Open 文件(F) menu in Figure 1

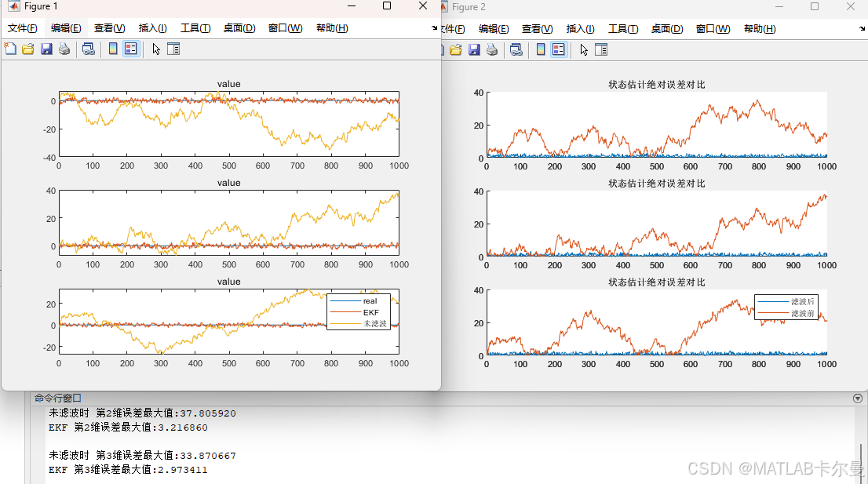pyautogui.click(x=22, y=28)
